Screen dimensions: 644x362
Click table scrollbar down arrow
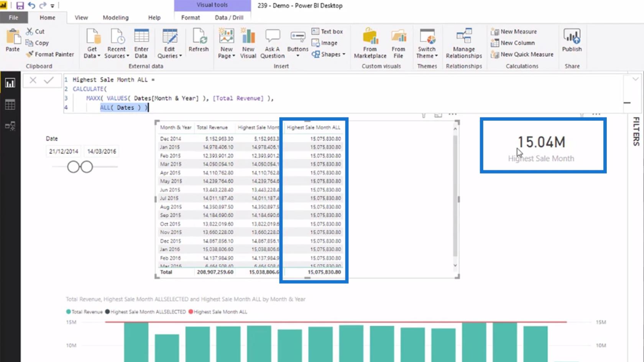pyautogui.click(x=455, y=265)
